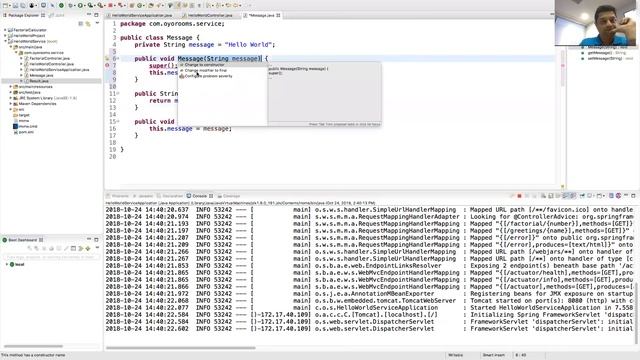Expand the Maven Dependencies node

[11, 104]
